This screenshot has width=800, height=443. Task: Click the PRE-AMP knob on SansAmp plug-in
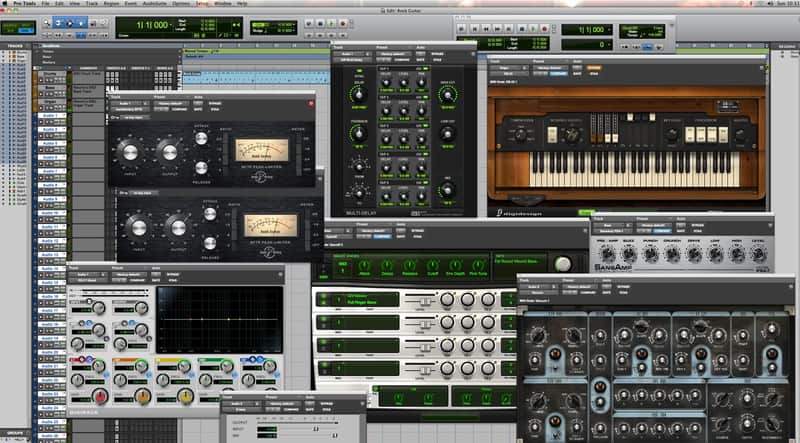click(x=607, y=254)
